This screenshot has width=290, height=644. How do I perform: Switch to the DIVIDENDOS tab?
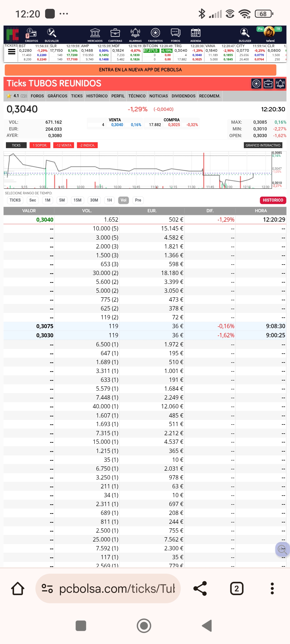tap(183, 96)
